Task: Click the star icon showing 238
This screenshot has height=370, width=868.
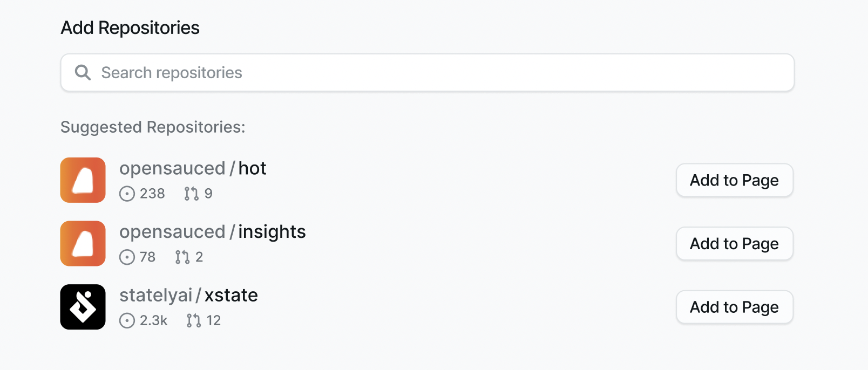Action: tap(126, 194)
